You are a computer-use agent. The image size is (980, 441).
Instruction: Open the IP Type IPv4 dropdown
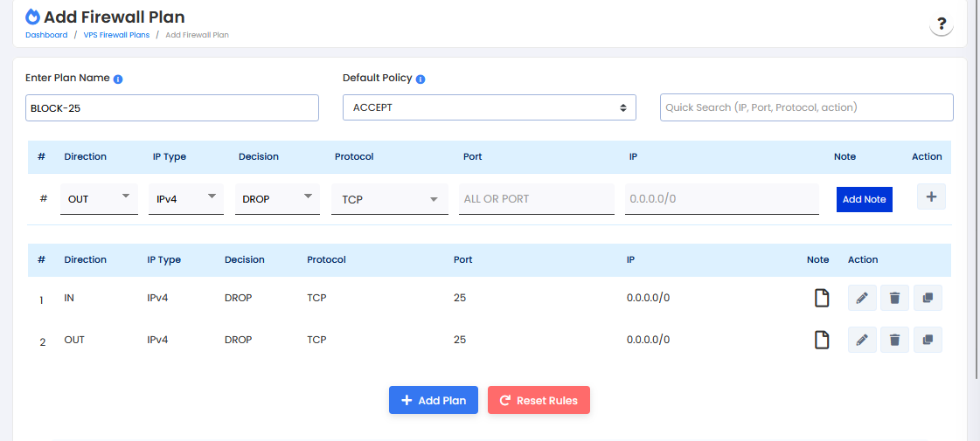(x=185, y=198)
